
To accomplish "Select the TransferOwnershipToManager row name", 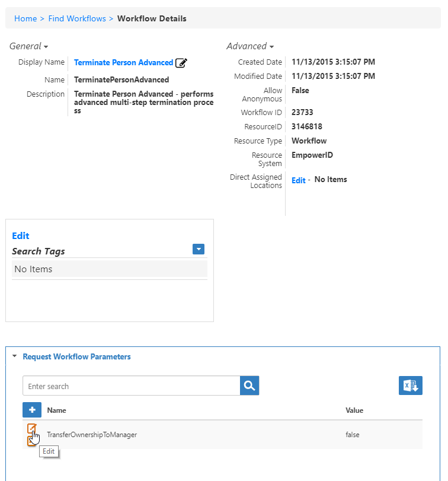I will tap(92, 435).
